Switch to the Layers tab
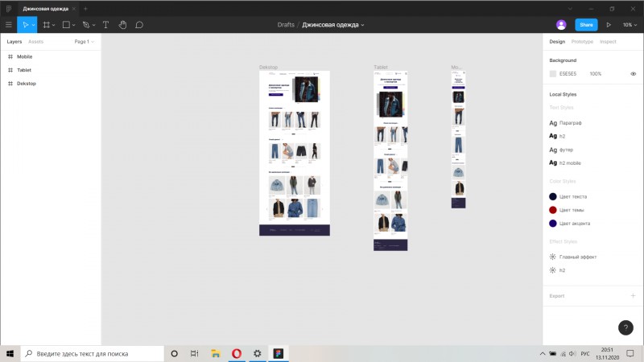Image resolution: width=644 pixels, height=362 pixels. point(14,42)
